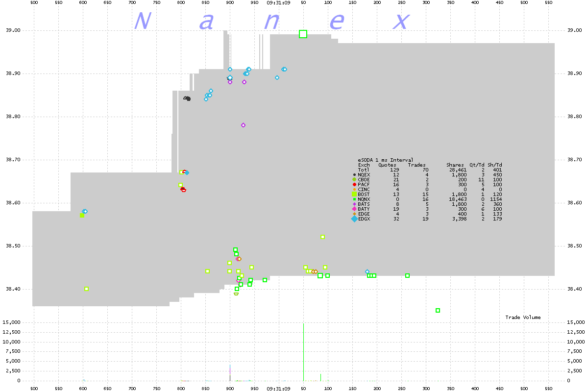
Task: Click the large green square marker at 39.00
Action: (x=303, y=34)
